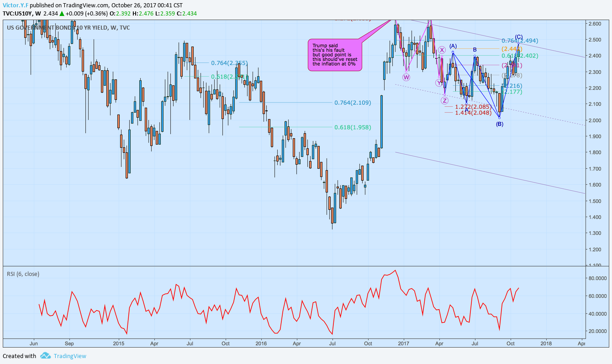Viewport: 612px width, 364px height.
Task: Click the 2017 time axis label
Action: 403,343
